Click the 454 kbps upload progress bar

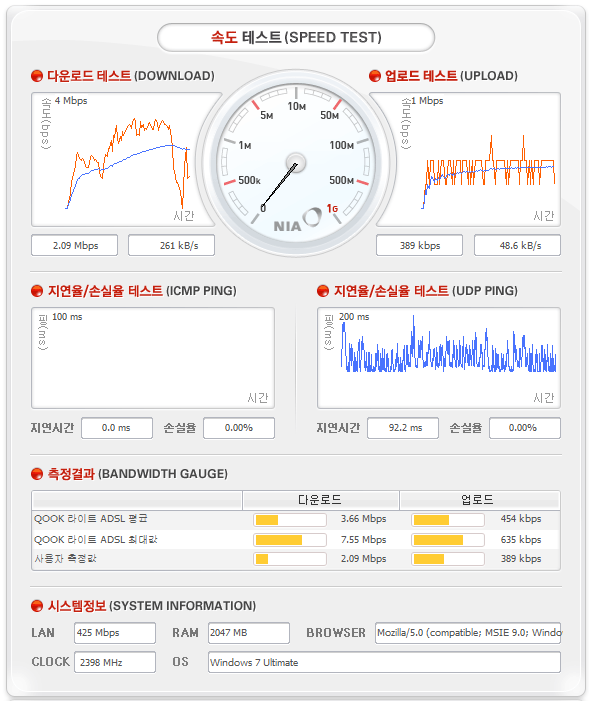pos(448,519)
